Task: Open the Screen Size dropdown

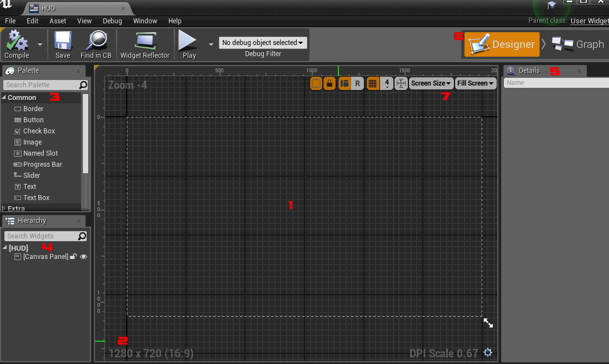Action: click(431, 83)
